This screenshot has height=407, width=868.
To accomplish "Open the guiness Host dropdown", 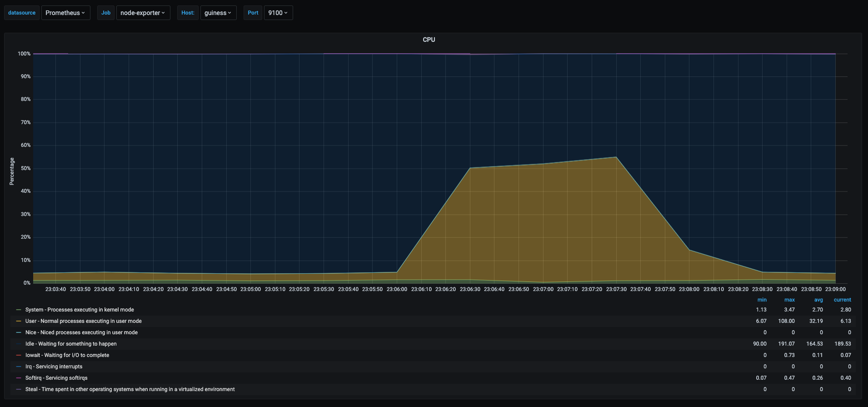I will pyautogui.click(x=218, y=13).
